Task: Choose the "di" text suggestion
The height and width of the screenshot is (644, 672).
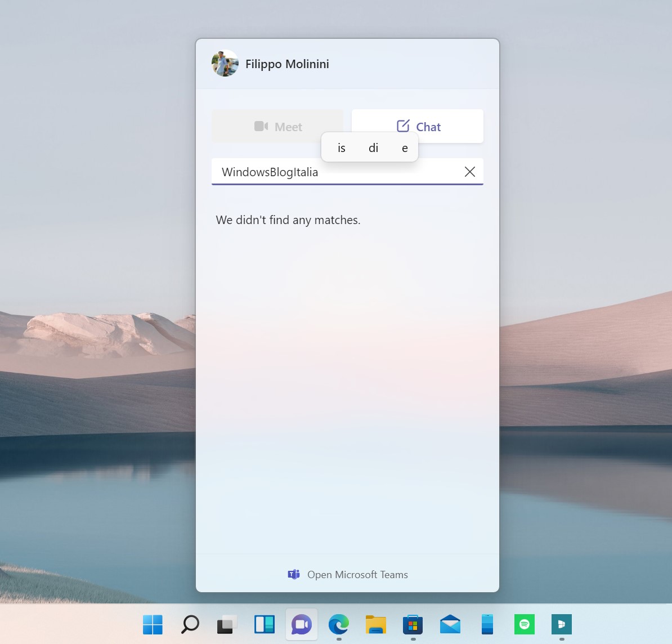Action: tap(373, 148)
